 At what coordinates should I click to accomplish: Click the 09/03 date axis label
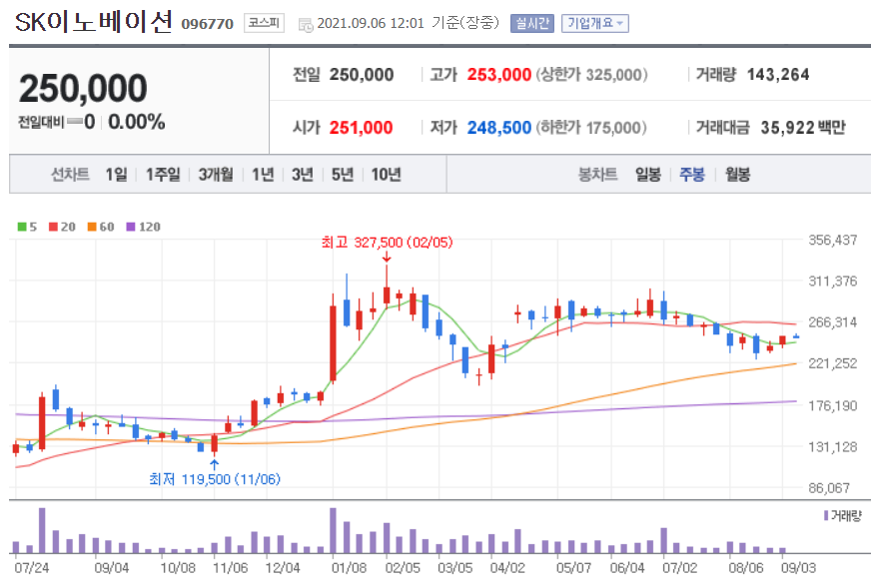tap(798, 568)
